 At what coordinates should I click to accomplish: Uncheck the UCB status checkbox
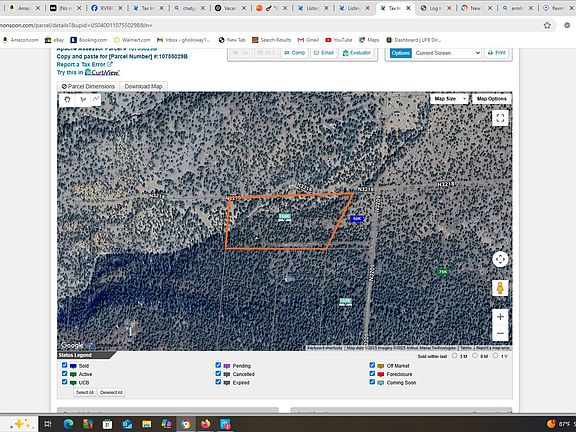(x=65, y=382)
